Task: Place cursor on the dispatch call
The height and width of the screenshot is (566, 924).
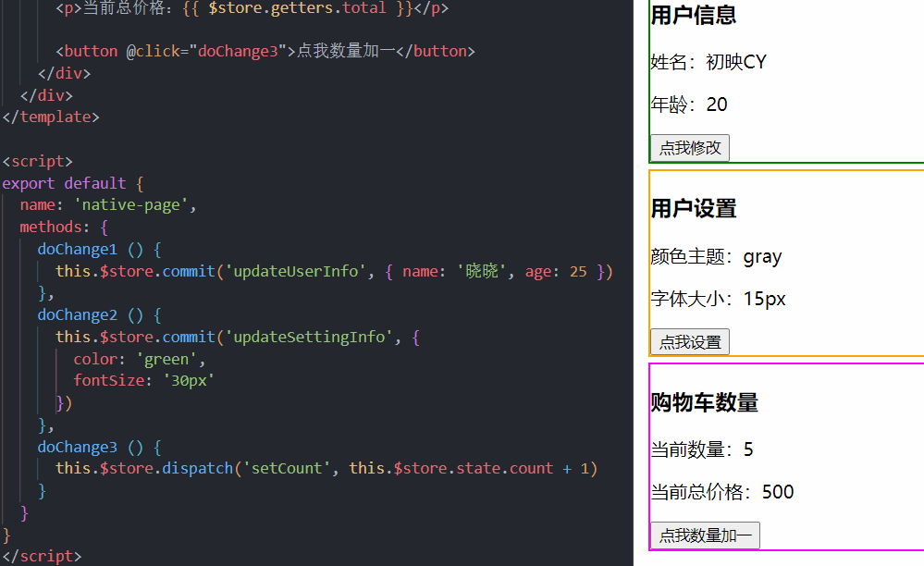Action: pos(197,468)
